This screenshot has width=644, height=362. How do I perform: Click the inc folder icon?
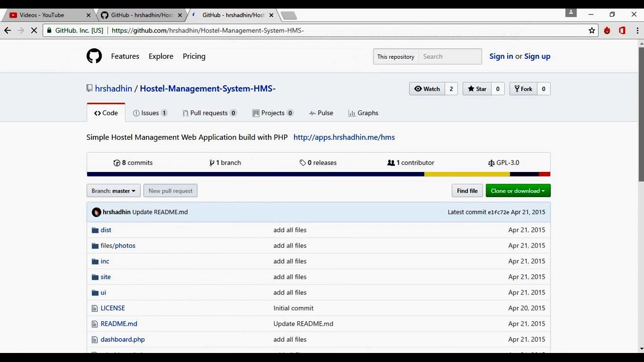(95, 261)
